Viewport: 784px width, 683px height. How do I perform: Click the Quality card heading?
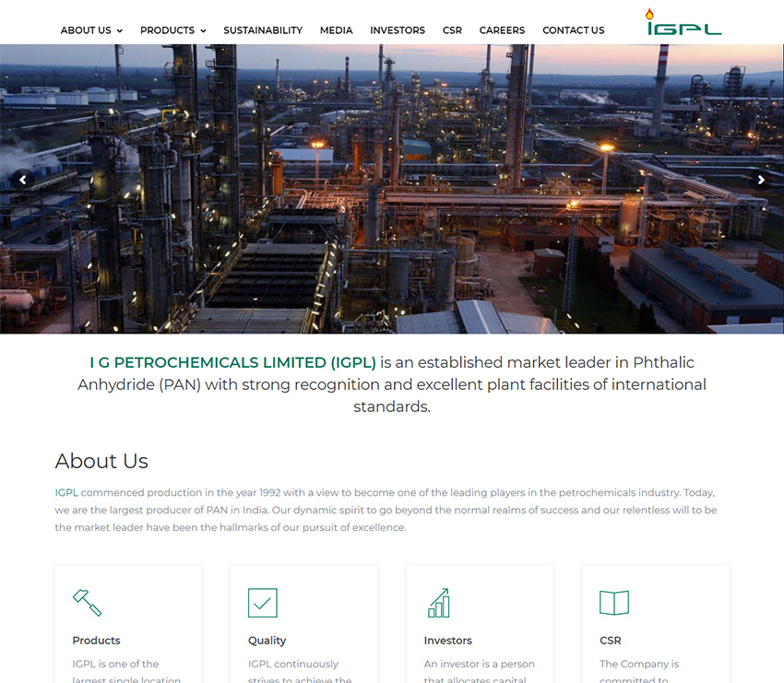tap(267, 640)
